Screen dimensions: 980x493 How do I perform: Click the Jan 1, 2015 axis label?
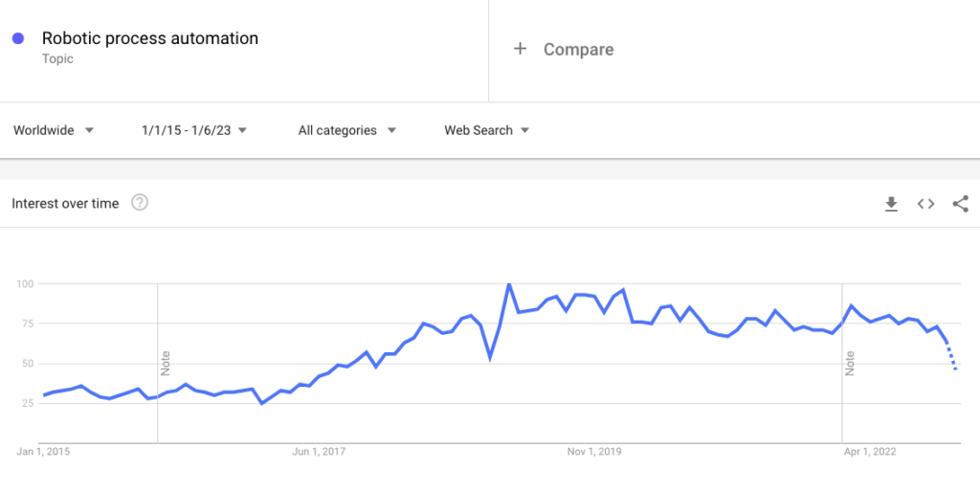[x=44, y=452]
